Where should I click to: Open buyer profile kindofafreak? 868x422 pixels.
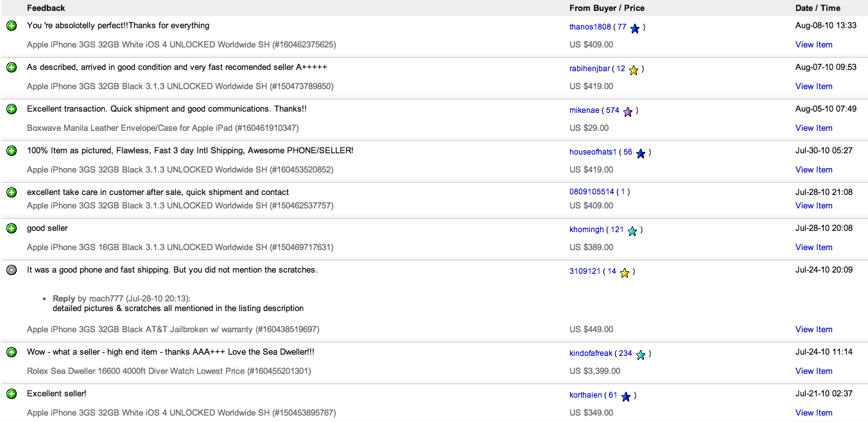(591, 353)
